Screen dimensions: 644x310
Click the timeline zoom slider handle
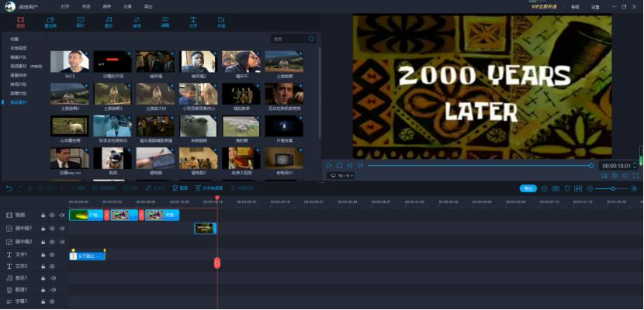pyautogui.click(x=613, y=188)
